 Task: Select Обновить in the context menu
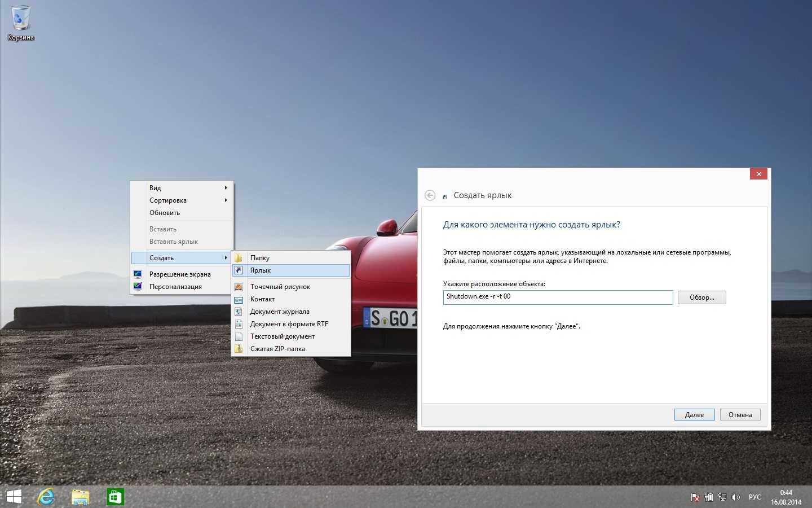pos(165,213)
